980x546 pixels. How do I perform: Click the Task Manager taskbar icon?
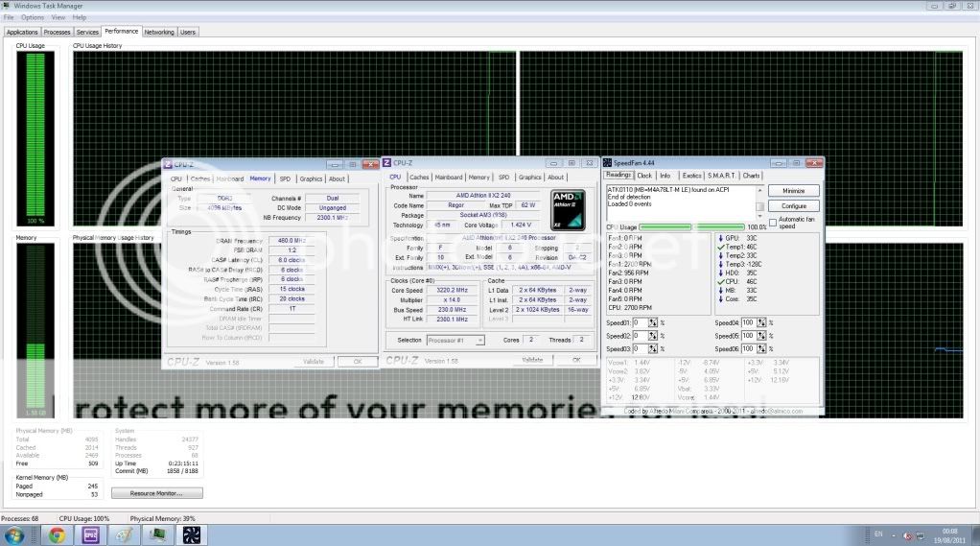159,535
